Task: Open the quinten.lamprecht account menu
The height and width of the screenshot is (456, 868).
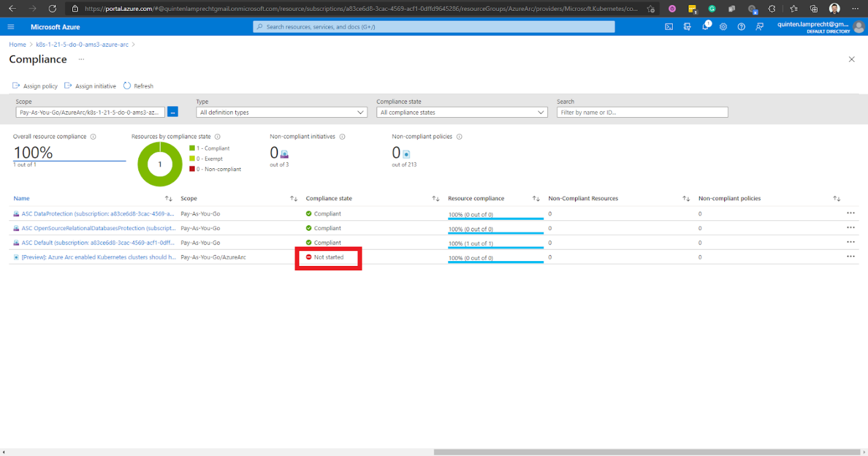Action: (x=820, y=27)
